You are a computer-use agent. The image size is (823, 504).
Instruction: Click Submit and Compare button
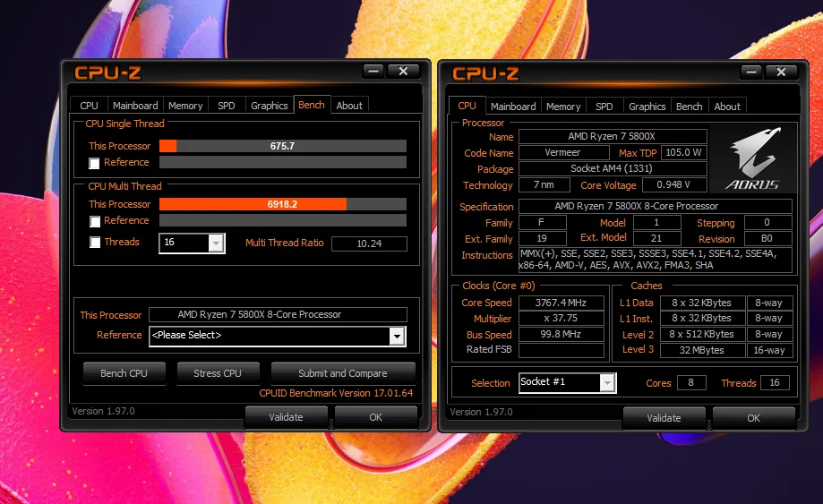(x=343, y=373)
